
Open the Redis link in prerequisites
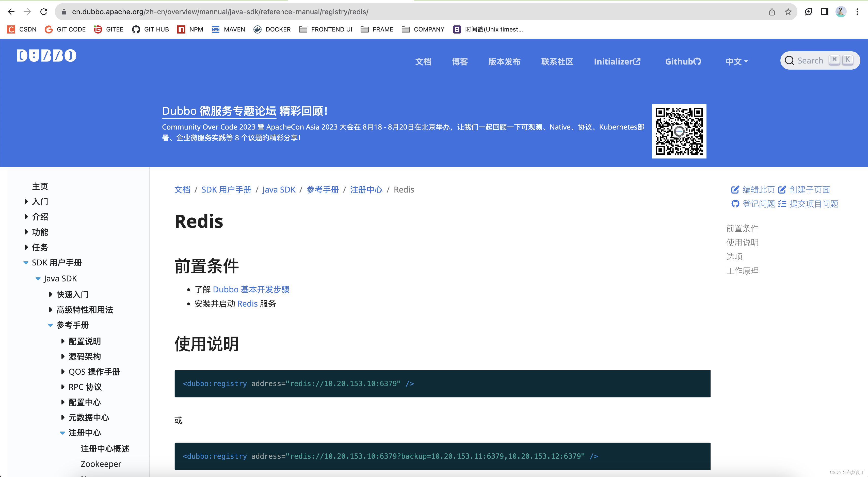[247, 303]
